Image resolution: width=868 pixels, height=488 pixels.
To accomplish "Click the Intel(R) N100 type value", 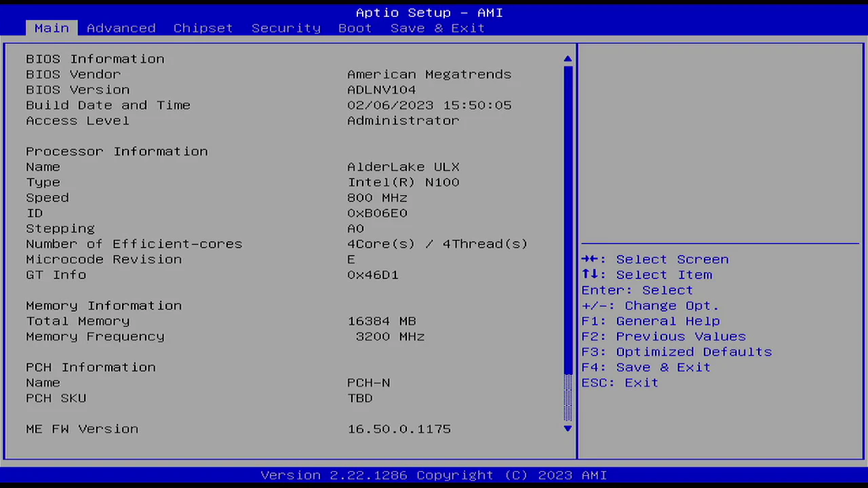I will coord(403,182).
